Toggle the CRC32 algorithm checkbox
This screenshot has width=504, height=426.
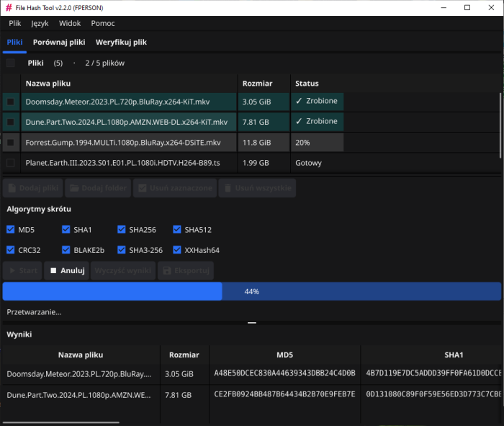point(11,249)
